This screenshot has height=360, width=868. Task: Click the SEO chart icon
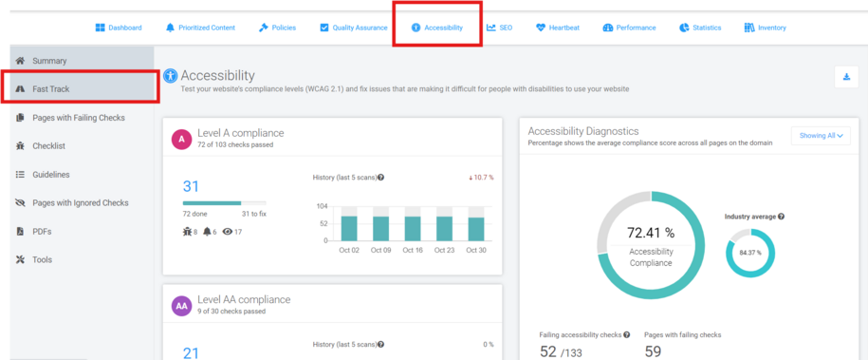pyautogui.click(x=491, y=28)
